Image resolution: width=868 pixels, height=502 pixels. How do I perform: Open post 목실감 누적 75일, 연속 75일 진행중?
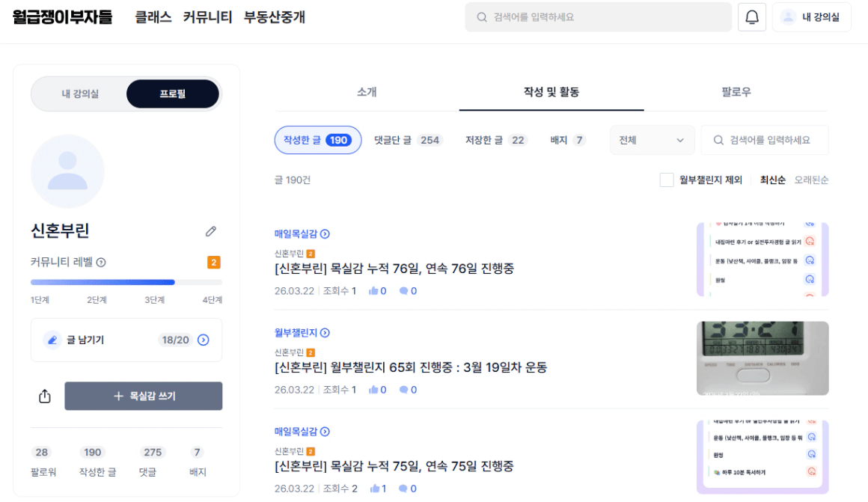[x=394, y=466]
